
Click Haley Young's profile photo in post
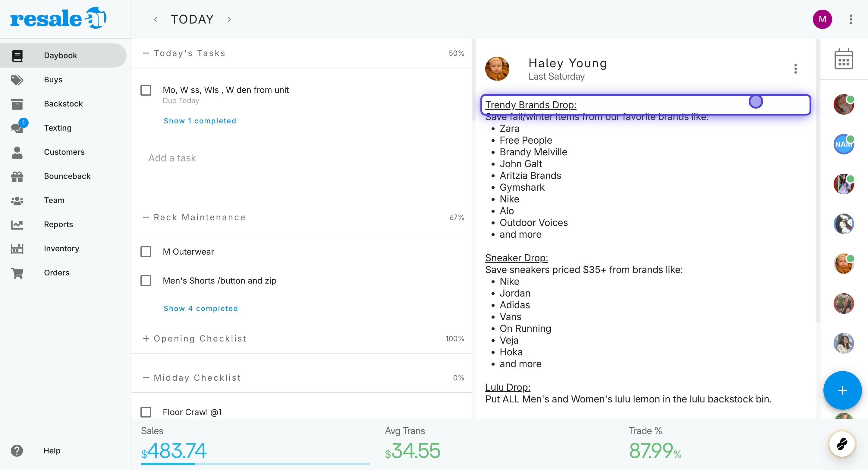coord(497,69)
